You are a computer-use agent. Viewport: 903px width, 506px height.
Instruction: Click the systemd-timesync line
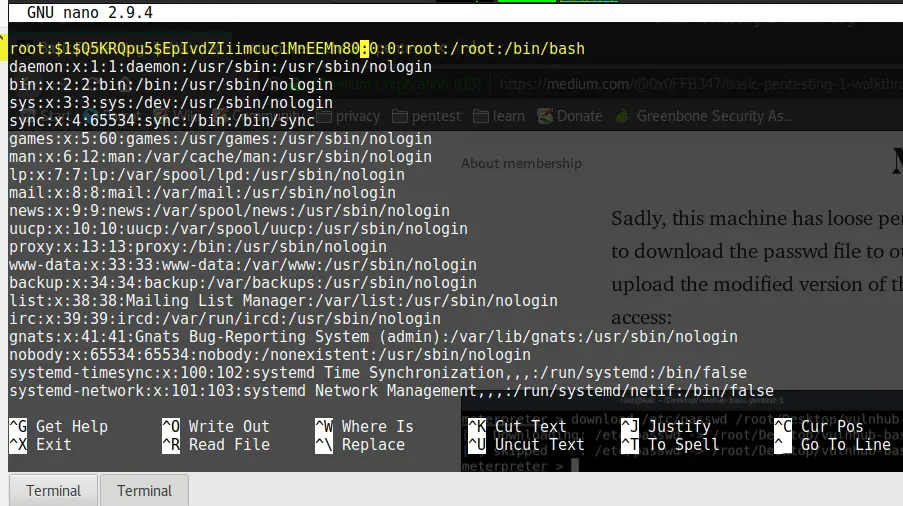coord(378,372)
